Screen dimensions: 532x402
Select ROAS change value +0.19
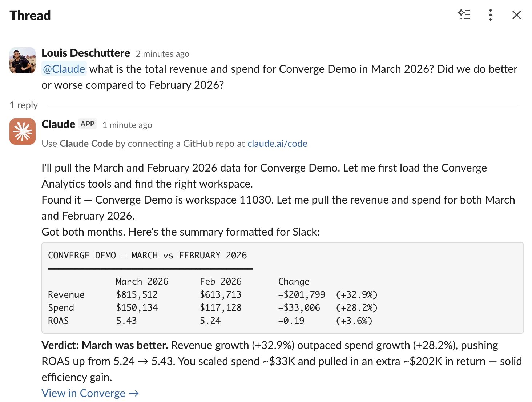(291, 321)
